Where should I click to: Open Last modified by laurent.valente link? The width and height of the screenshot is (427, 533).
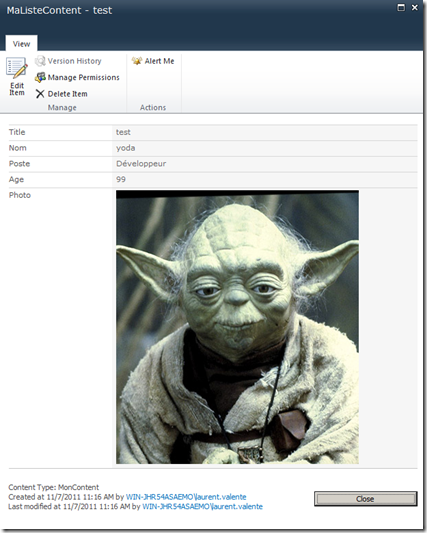coord(202,506)
